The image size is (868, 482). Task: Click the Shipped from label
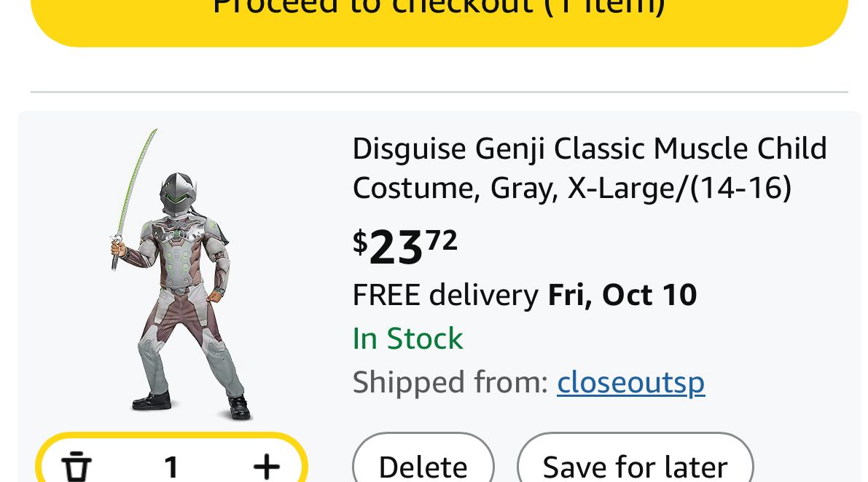click(450, 382)
